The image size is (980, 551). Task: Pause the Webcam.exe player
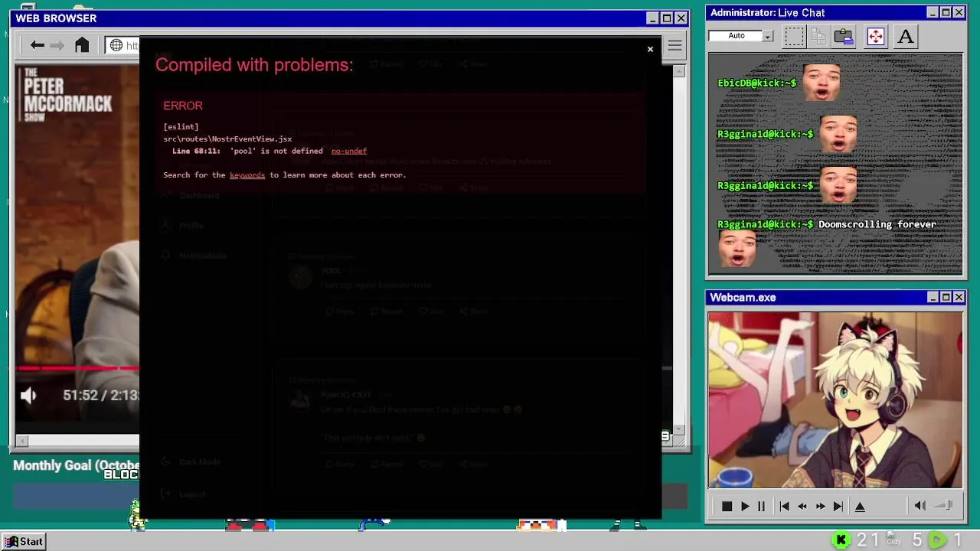761,507
